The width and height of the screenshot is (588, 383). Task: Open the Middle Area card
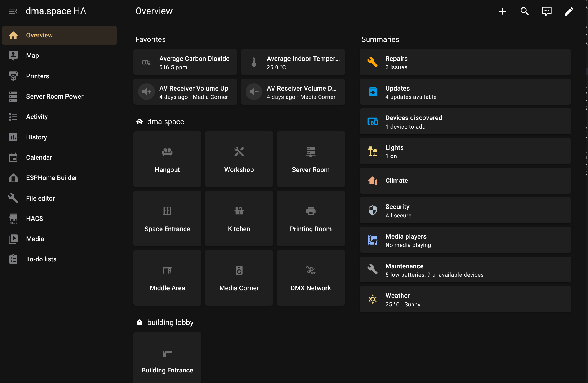[x=167, y=278]
